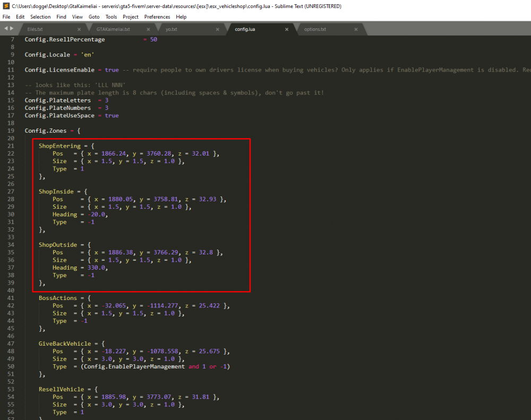Click the GiveBackVehicle key name
Screen dimensions: 531x420
tap(65, 344)
